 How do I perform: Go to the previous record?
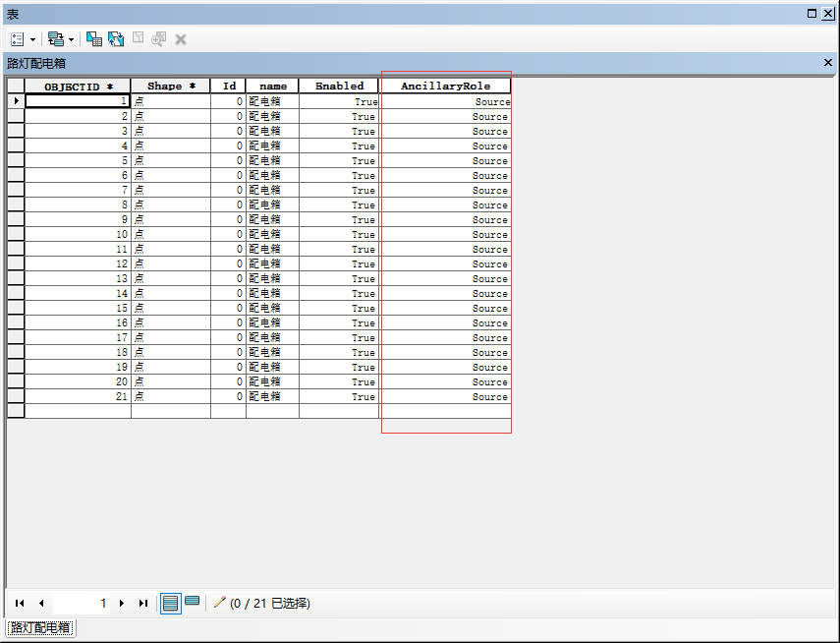pos(42,604)
